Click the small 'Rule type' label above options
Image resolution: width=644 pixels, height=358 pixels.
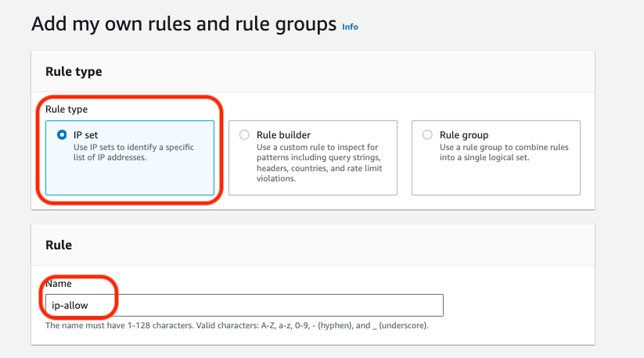point(67,109)
